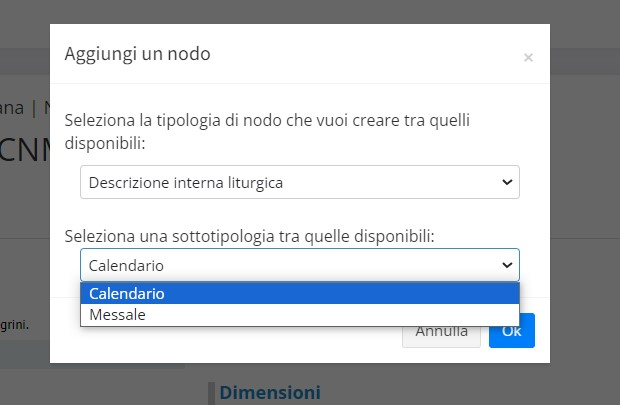Confirm with the Ok button

point(511,331)
